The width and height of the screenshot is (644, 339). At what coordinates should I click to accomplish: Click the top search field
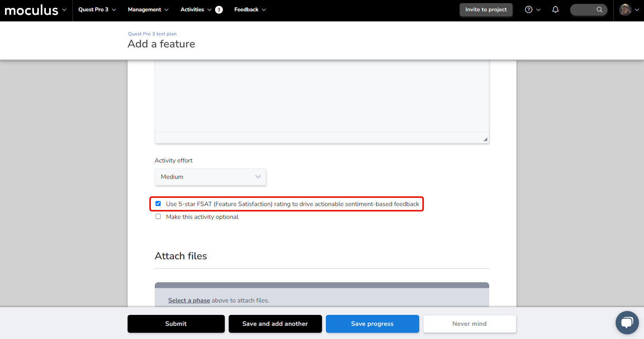[588, 10]
